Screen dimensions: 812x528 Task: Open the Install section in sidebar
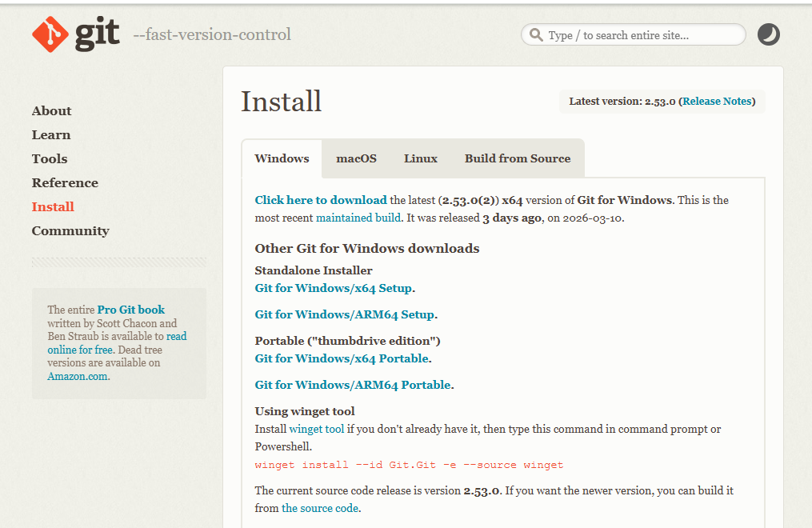coord(53,206)
